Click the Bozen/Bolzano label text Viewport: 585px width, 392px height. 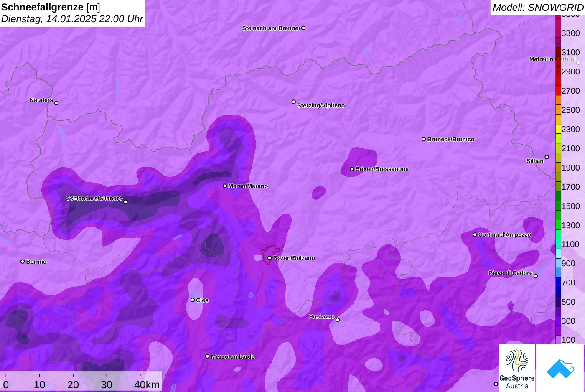click(x=294, y=258)
